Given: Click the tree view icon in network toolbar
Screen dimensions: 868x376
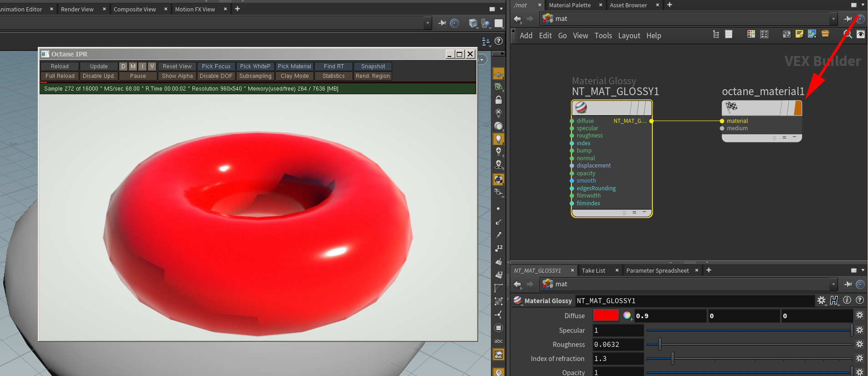Looking at the screenshot, I should click(x=716, y=34).
